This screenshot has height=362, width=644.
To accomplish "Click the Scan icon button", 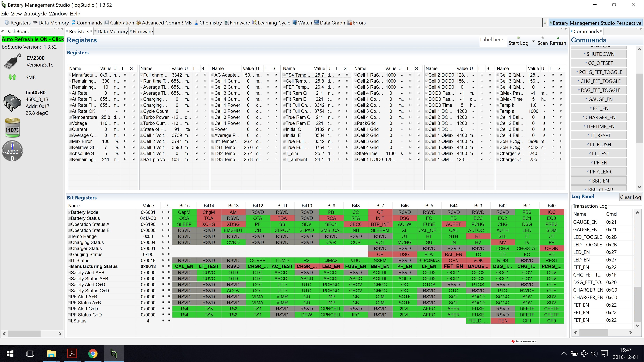I will (542, 40).
